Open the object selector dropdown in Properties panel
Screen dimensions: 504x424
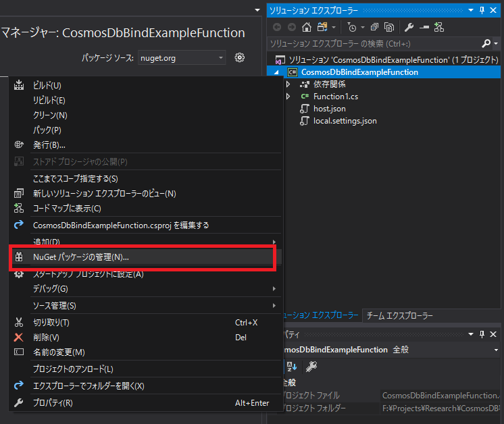tap(496, 350)
